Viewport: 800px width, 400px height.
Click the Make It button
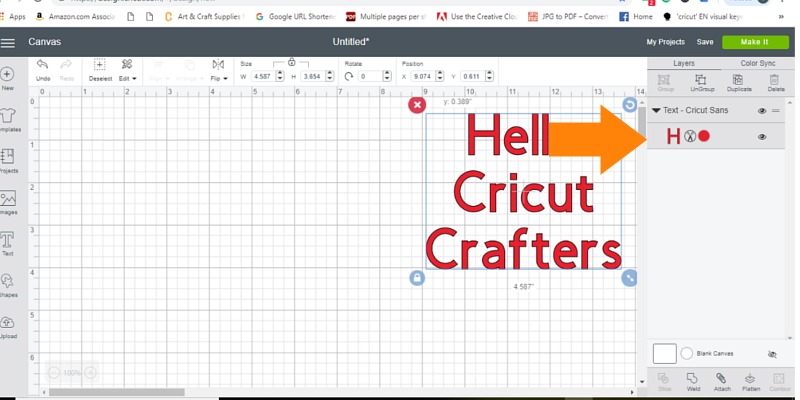[755, 42]
